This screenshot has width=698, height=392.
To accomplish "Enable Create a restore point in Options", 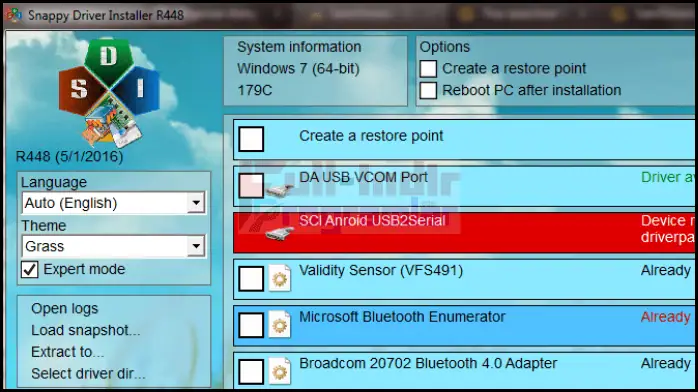I will [428, 69].
